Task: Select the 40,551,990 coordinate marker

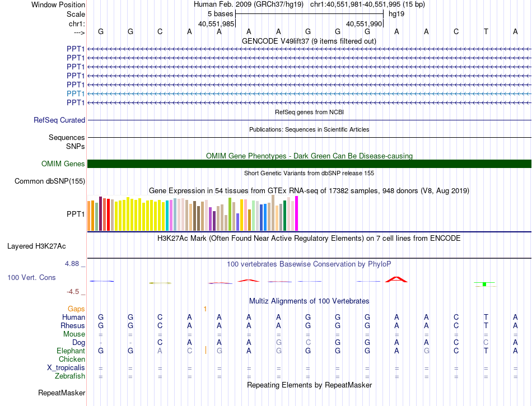Action: pos(364,24)
